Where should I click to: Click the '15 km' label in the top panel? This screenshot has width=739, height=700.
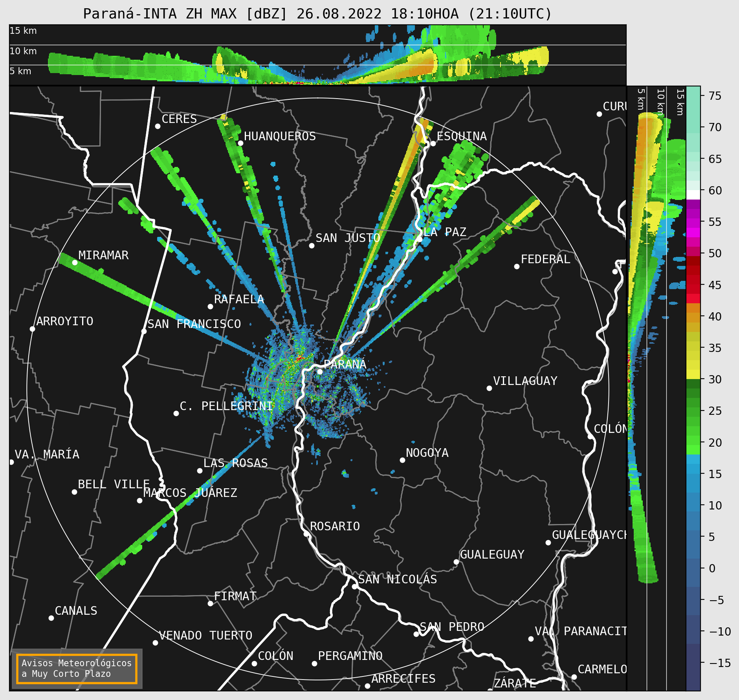pos(23,31)
